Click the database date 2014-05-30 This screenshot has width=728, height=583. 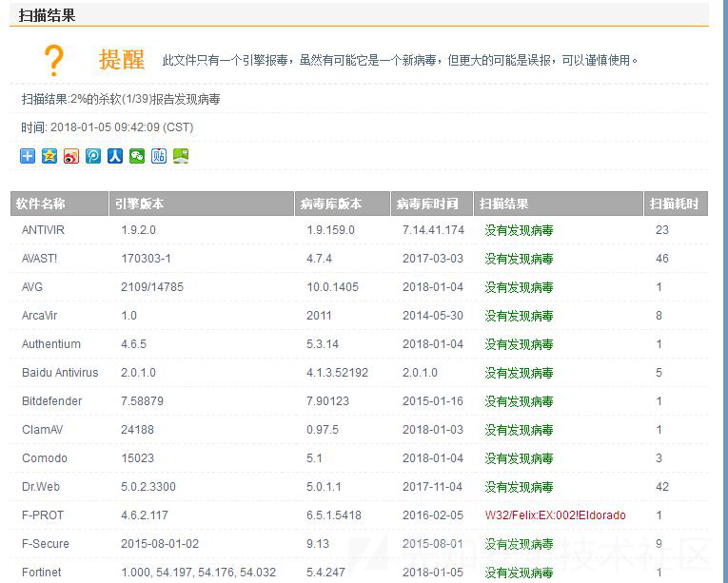click(433, 316)
